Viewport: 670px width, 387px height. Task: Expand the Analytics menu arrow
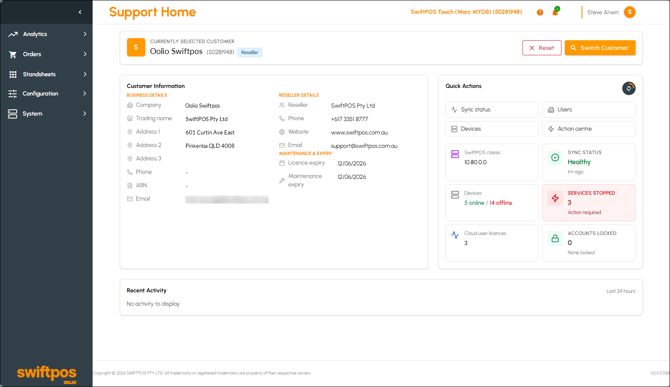pos(85,34)
